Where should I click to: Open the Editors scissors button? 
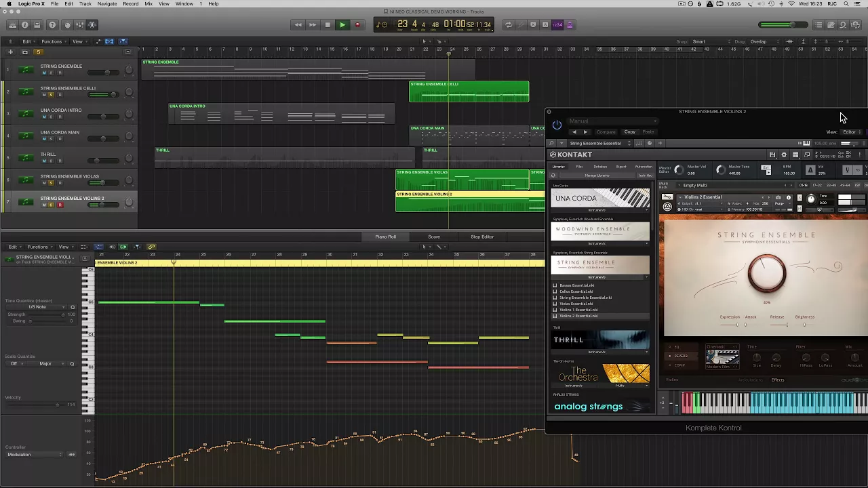point(93,25)
